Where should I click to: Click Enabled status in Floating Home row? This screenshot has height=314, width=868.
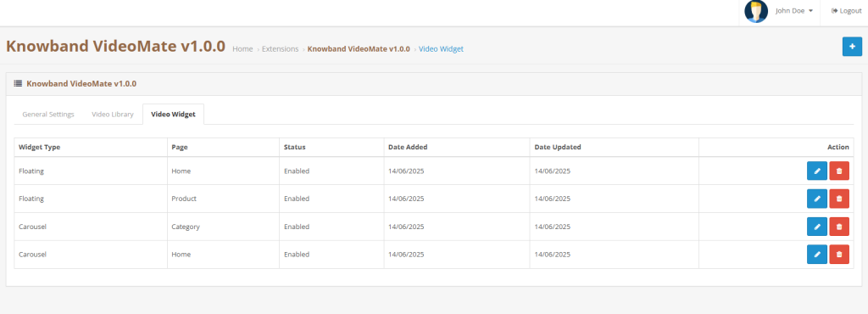[297, 171]
